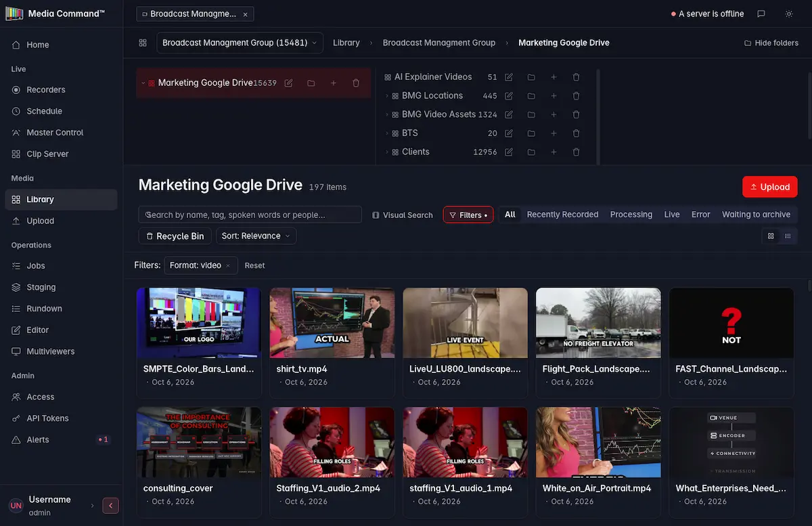This screenshot has width=812, height=526.
Task: Edit the Marketing Google Drive folder
Action: pos(289,83)
